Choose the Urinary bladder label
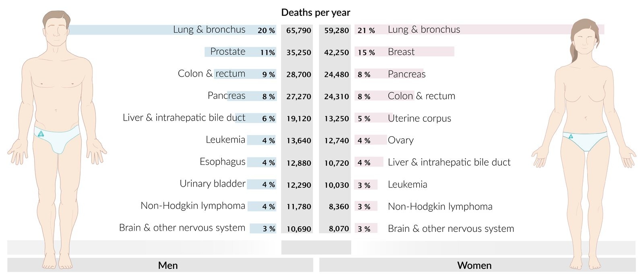Viewport: 644px width, 279px height. pyautogui.click(x=212, y=184)
